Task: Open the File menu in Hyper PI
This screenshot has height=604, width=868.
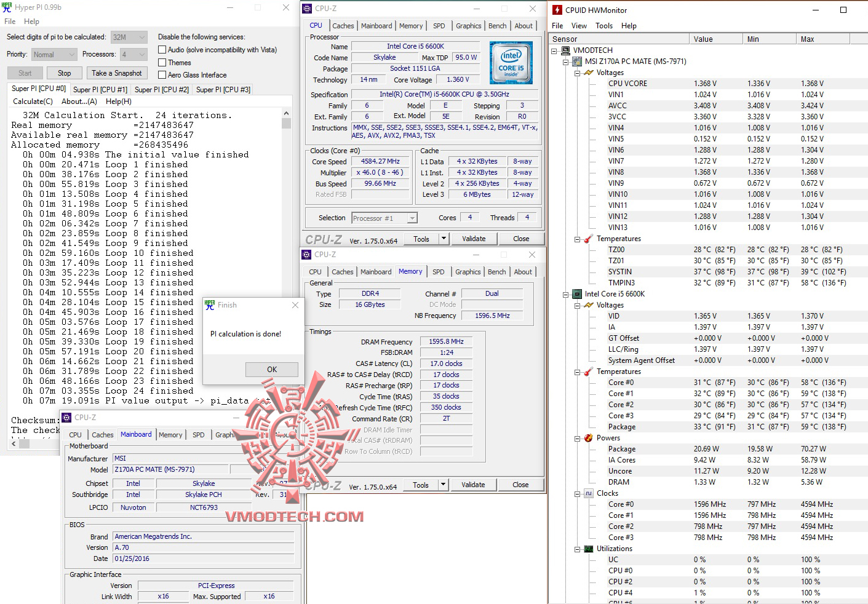Action: (x=10, y=22)
